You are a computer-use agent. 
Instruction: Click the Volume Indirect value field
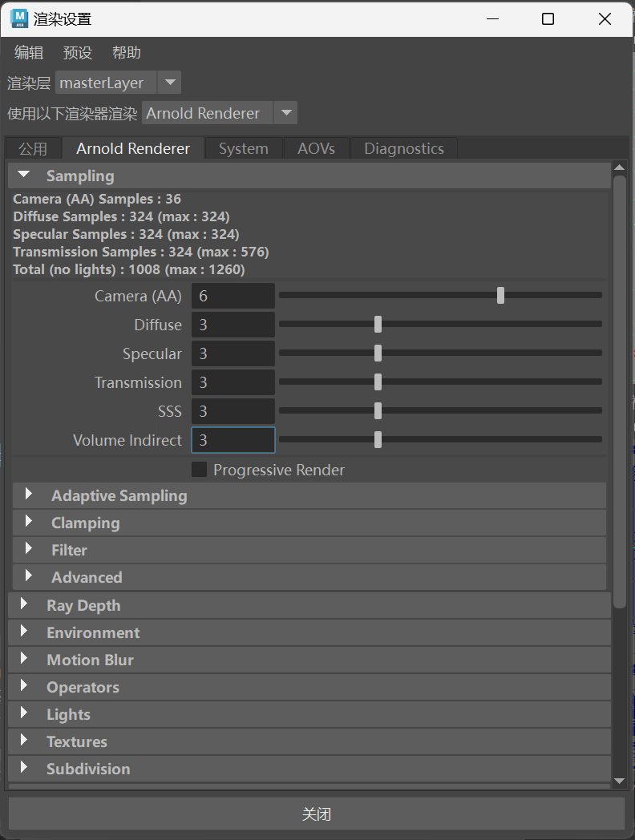click(233, 440)
